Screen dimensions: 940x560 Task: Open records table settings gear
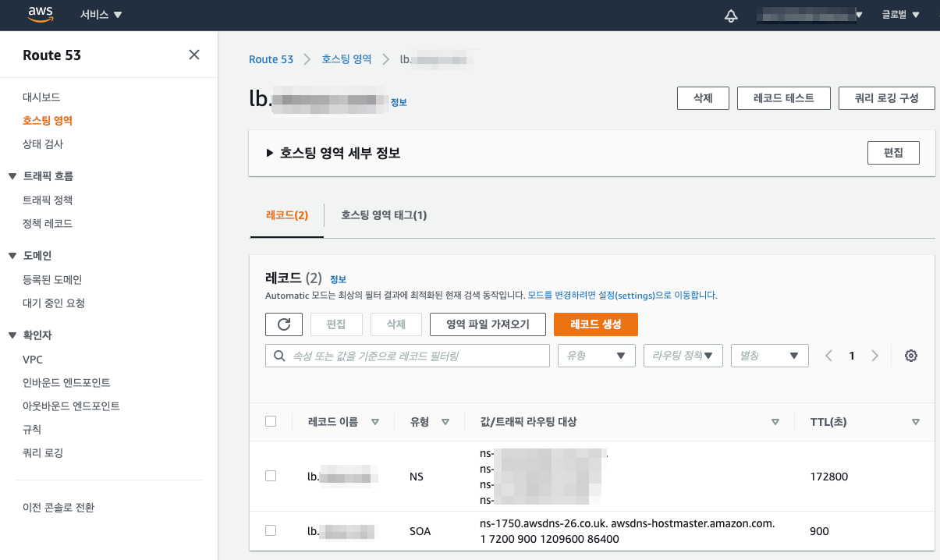click(x=910, y=356)
